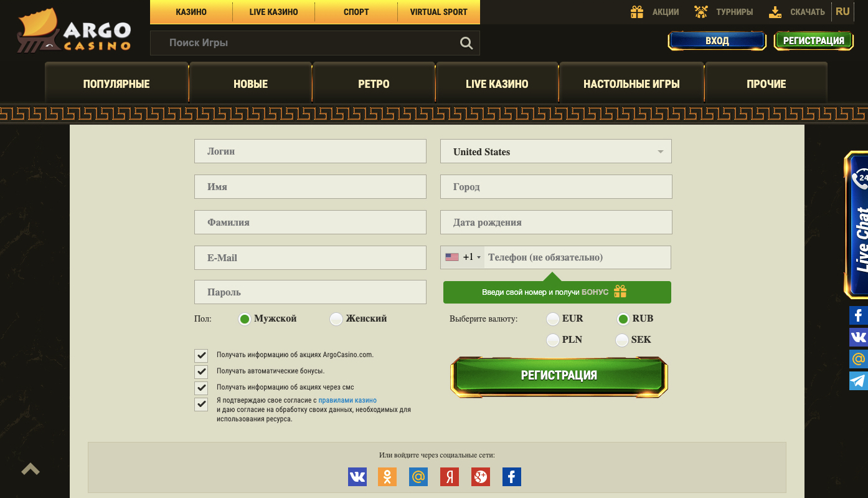Open the United States country dropdown
This screenshot has width=868, height=498.
tap(555, 151)
